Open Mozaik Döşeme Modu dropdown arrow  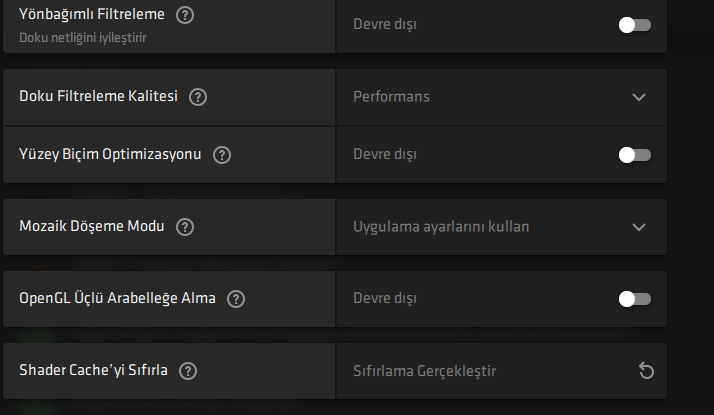[x=640, y=227]
